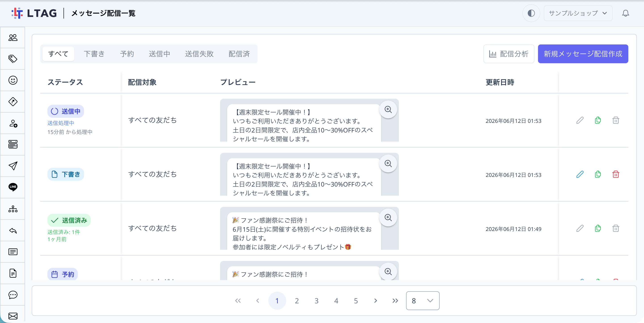Click the reply arrow sidebar icon
This screenshot has width=644, height=323.
[x=13, y=230]
